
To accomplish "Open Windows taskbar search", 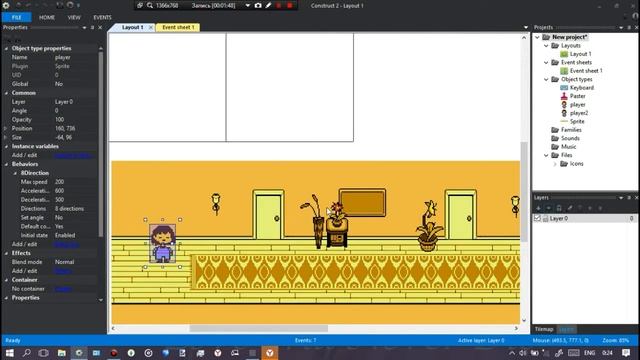I will pyautogui.click(x=27, y=353).
